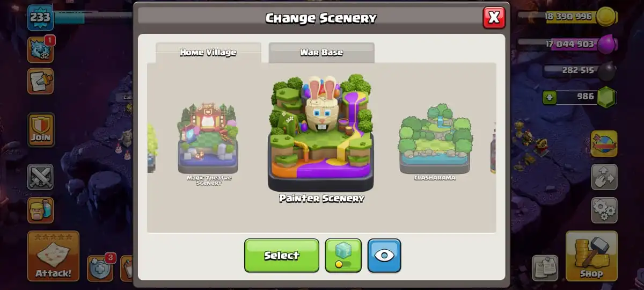Choose the Clasharama scenery thumbnail
644x290 pixels.
point(435,141)
